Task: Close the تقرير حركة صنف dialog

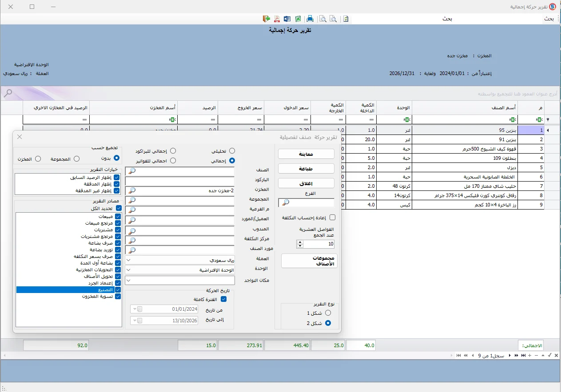Action: tap(20, 137)
